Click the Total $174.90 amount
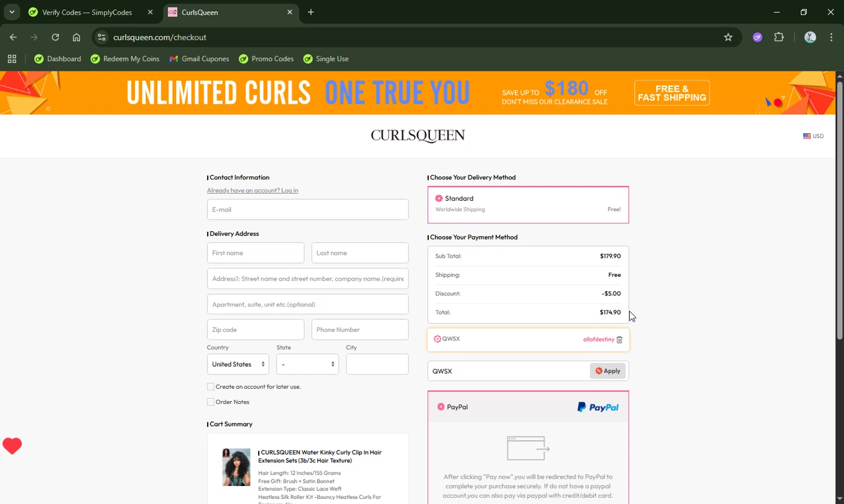 click(610, 312)
